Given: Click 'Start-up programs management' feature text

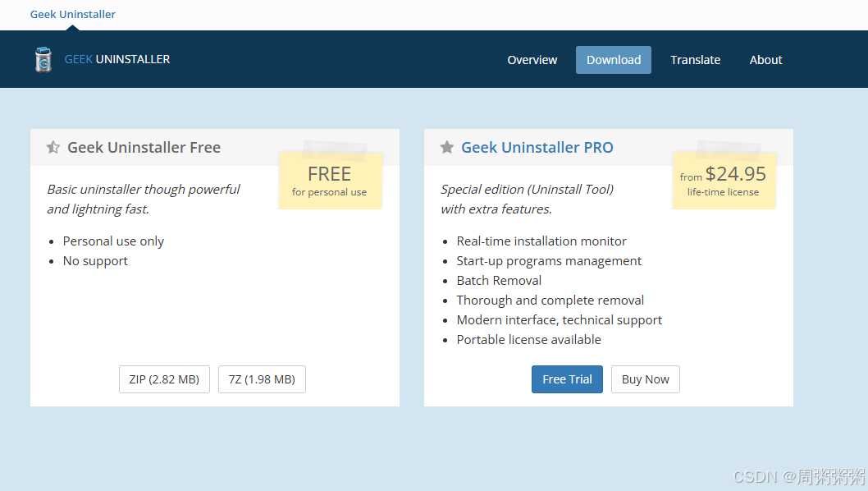Looking at the screenshot, I should [x=549, y=261].
